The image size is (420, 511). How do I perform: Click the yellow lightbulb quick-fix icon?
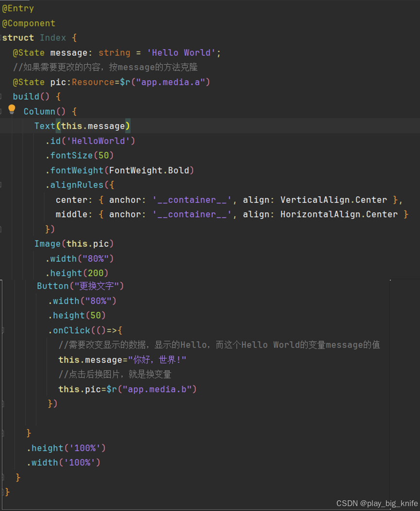tap(12, 109)
